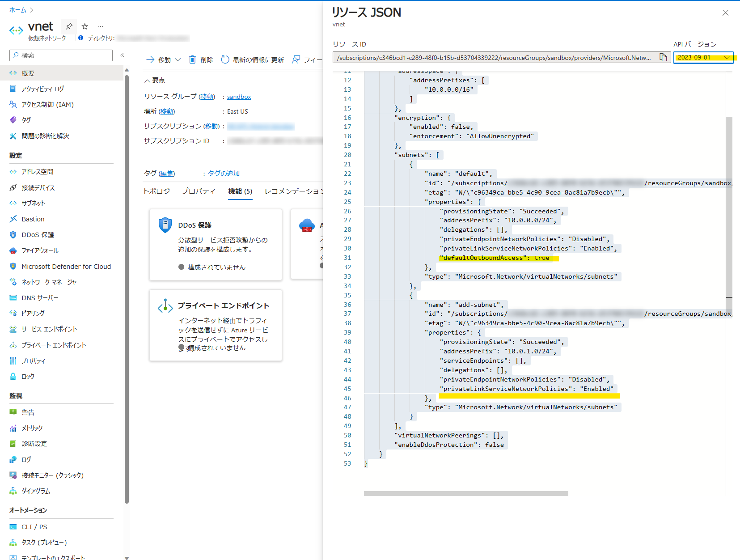Click タグの追加 link
740x560 pixels.
[224, 173]
